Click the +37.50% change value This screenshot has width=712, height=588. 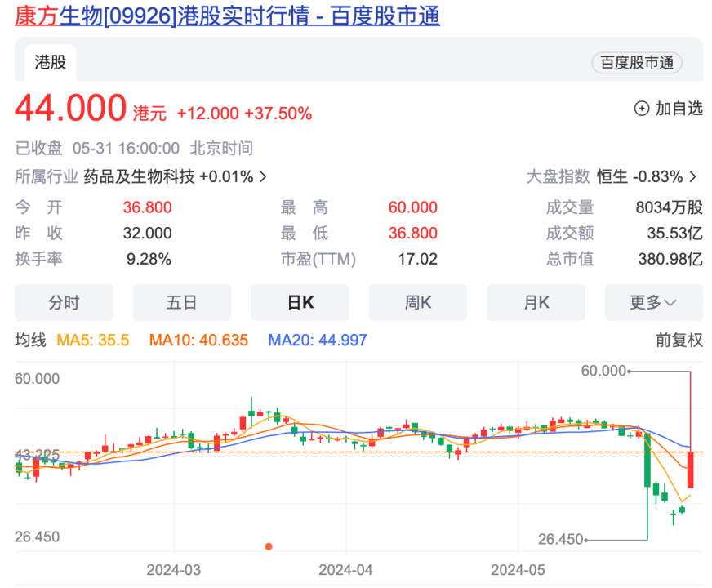tap(278, 114)
